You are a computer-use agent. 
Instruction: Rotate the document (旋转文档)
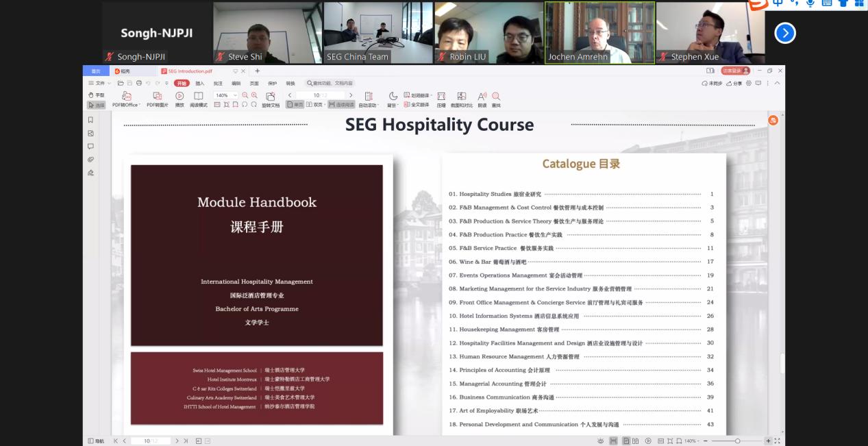point(271,100)
